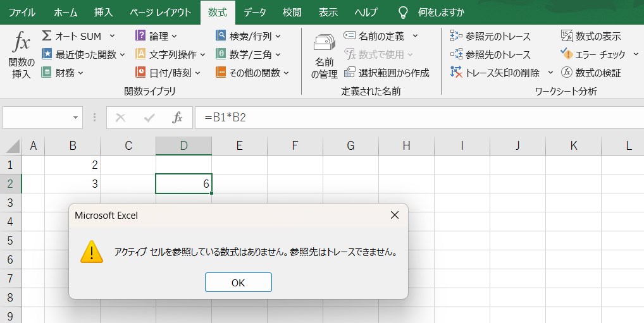The width and height of the screenshot is (644, 323).
Task: Open the オート SUM sigma icon
Action: coord(47,36)
